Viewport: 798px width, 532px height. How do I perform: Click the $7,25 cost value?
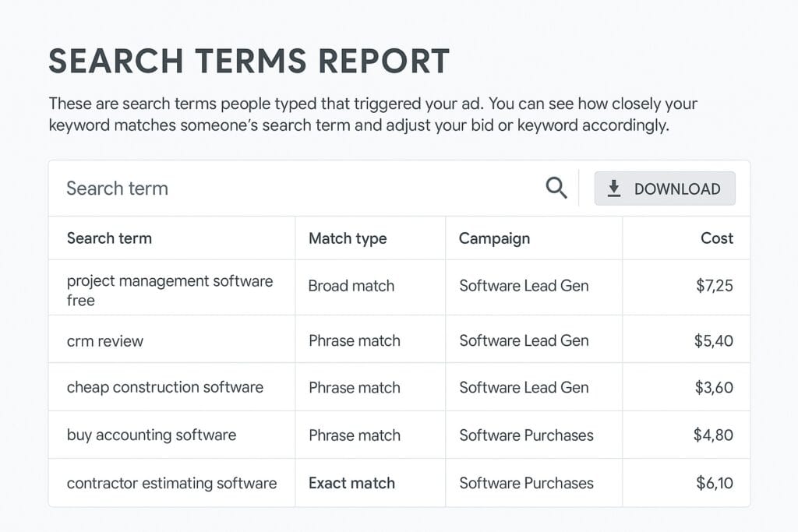pos(714,287)
